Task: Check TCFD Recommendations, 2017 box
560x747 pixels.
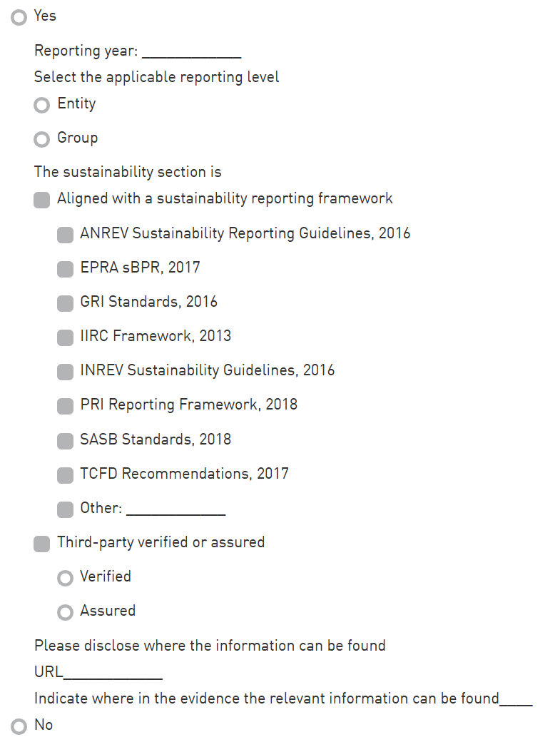Action: (x=66, y=474)
